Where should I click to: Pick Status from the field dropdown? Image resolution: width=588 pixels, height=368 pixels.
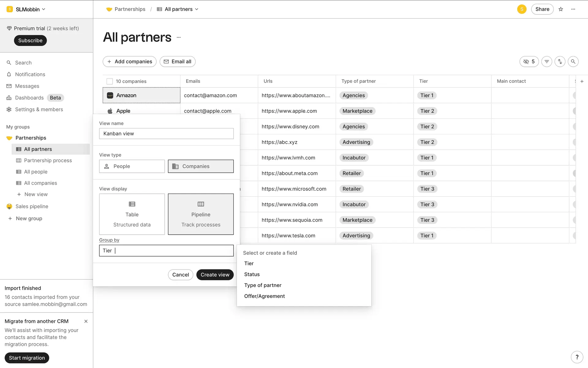click(252, 274)
